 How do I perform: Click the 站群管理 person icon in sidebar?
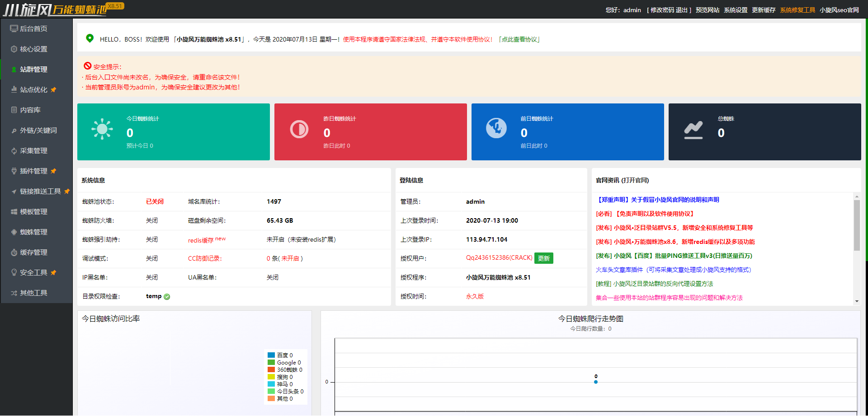[x=14, y=69]
